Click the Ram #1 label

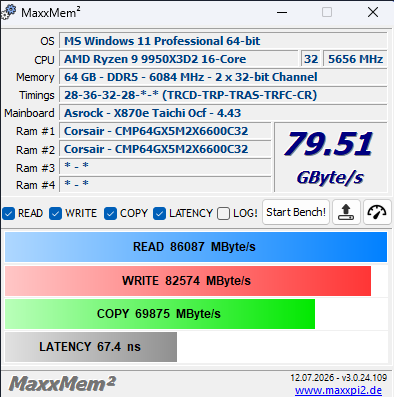point(35,131)
